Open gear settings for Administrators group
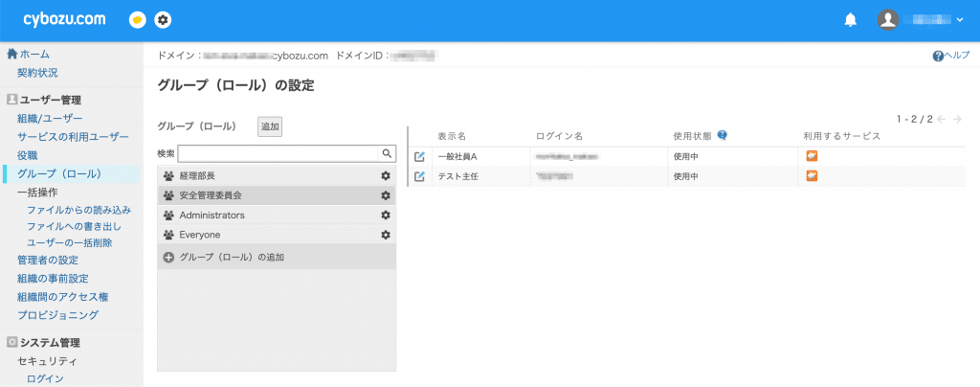 (386, 216)
